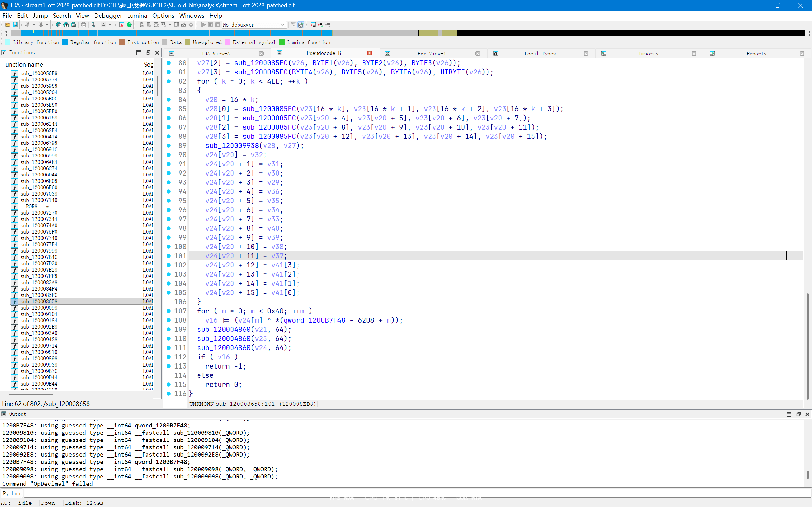This screenshot has height=507, width=812.
Task: Open the back navigation history dropdown arrow
Action: coord(34,25)
